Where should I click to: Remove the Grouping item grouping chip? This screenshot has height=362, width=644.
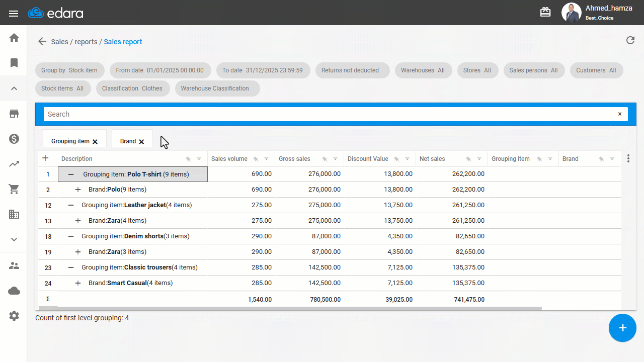tap(95, 142)
